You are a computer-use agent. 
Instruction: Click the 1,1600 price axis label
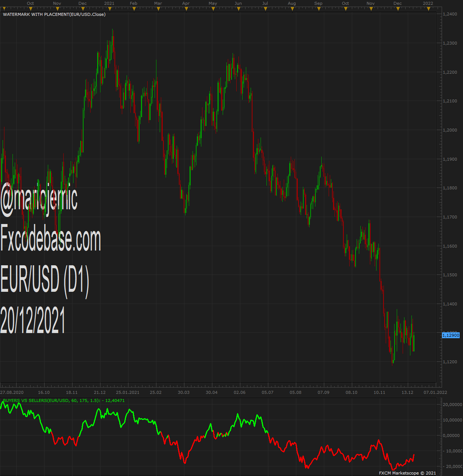[x=450, y=246]
